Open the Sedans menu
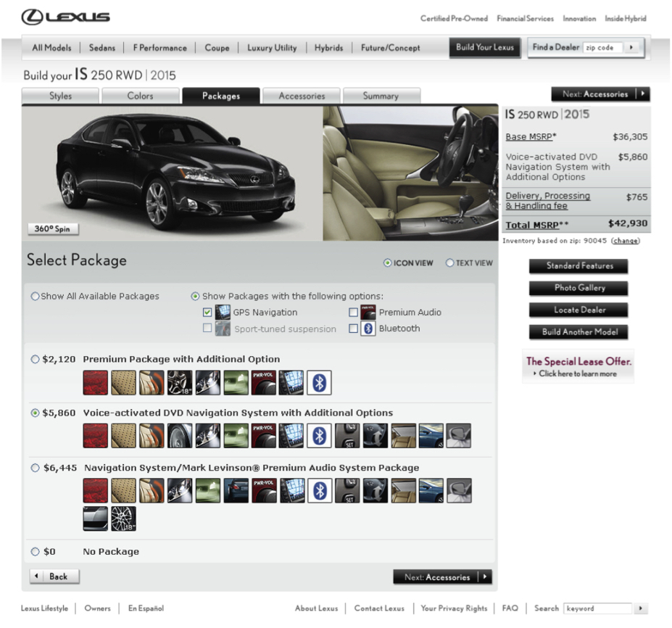672x628 pixels. click(102, 48)
